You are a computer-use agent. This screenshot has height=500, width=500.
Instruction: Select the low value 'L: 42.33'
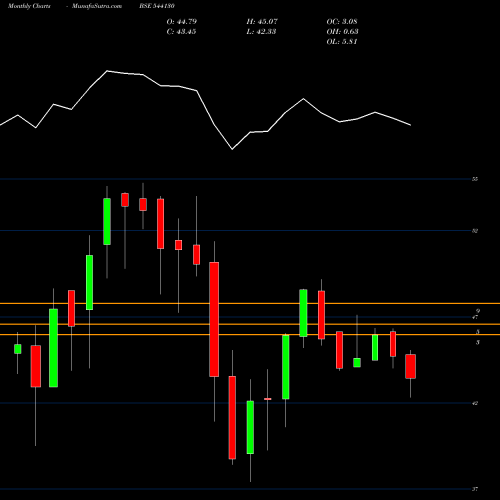[x=261, y=32]
